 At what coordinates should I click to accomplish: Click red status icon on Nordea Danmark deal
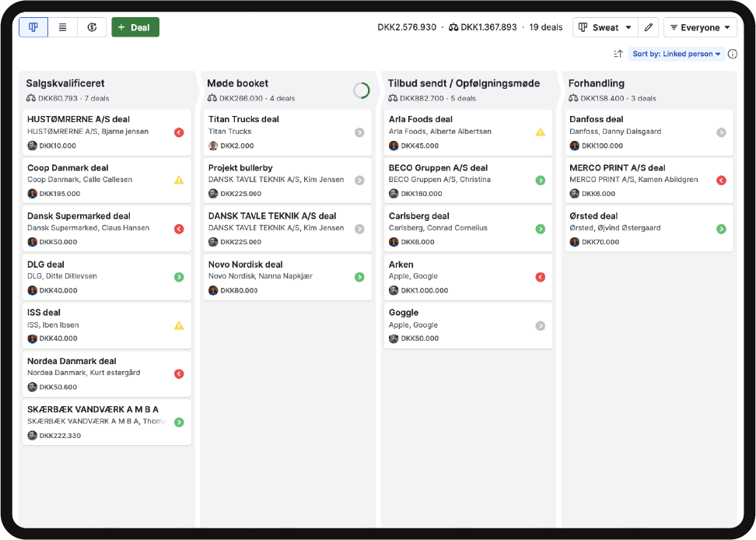pyautogui.click(x=179, y=373)
